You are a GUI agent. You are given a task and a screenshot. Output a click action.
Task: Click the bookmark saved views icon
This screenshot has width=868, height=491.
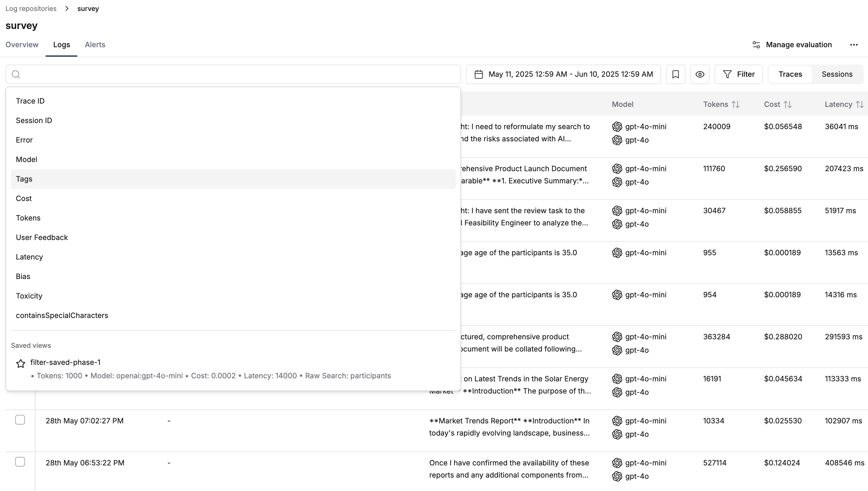coord(675,74)
